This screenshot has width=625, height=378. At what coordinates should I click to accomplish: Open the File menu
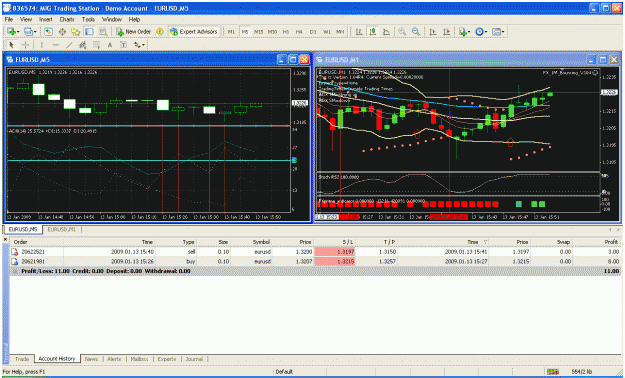[x=9, y=19]
